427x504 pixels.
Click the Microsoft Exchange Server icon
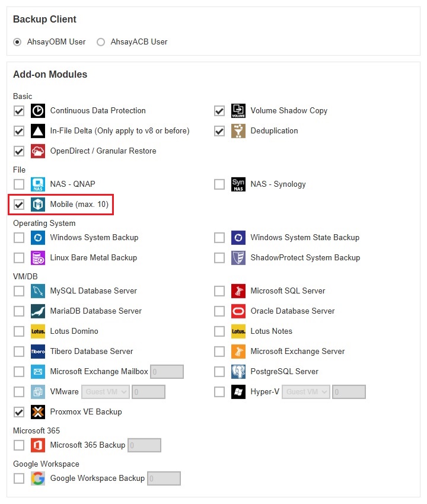tap(238, 352)
